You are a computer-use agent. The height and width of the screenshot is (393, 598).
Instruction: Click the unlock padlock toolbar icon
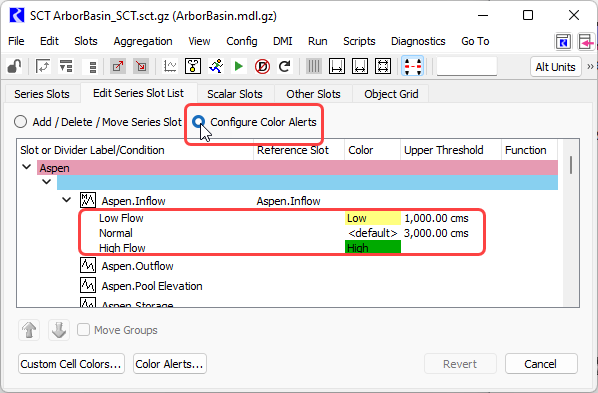[x=14, y=67]
